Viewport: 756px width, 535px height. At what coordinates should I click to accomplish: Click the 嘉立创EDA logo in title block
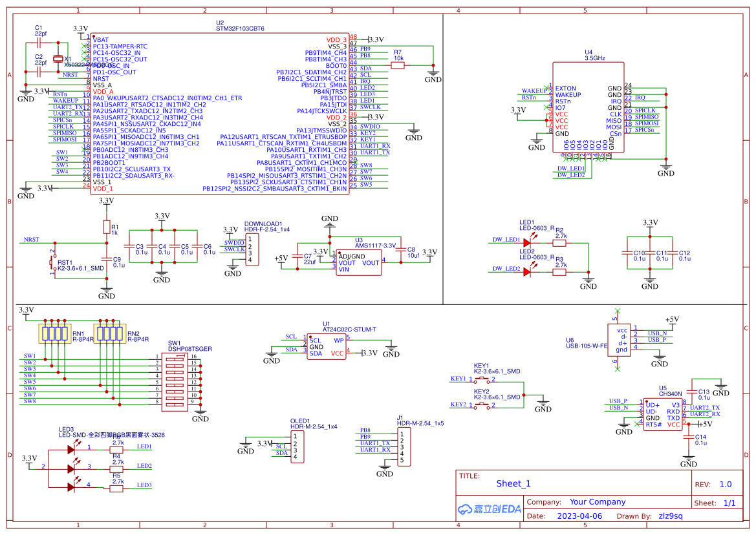click(x=490, y=509)
